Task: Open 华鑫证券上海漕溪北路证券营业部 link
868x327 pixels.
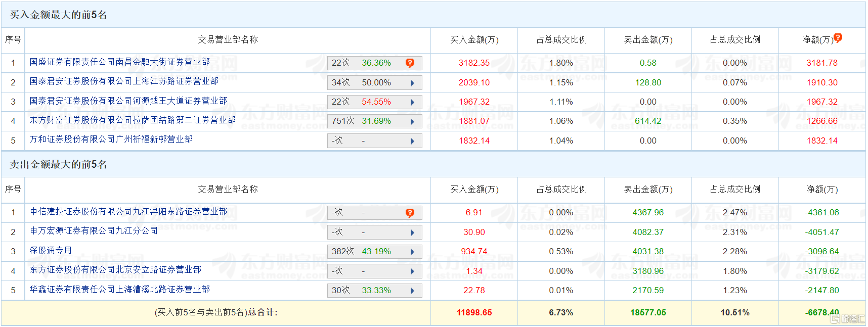Action: tap(119, 289)
